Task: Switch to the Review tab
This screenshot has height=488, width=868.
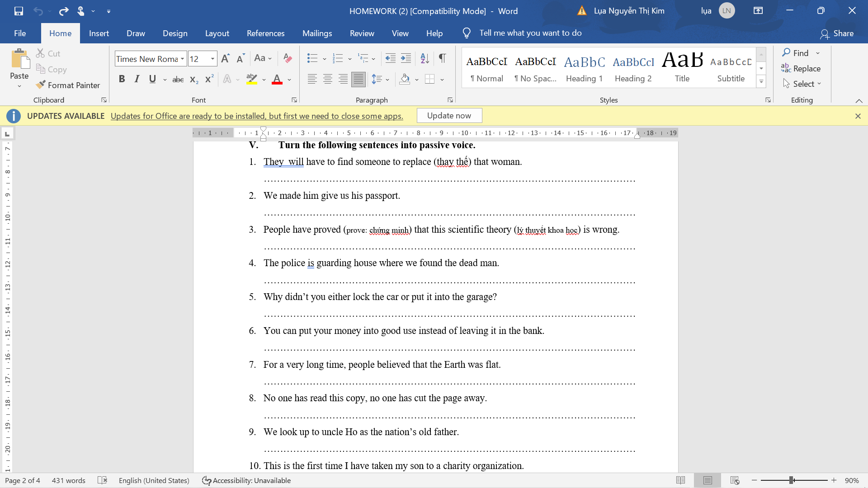Action: coord(362,33)
